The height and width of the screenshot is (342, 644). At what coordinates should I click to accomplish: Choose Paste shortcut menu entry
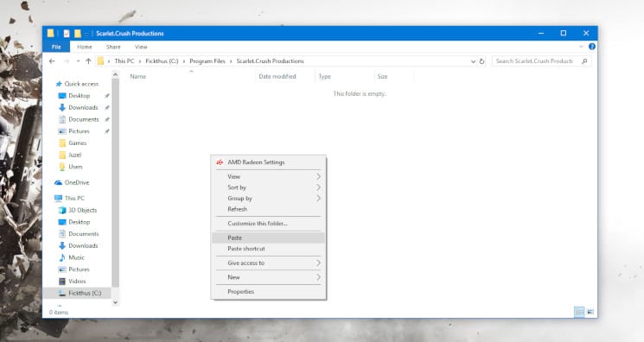(269, 249)
